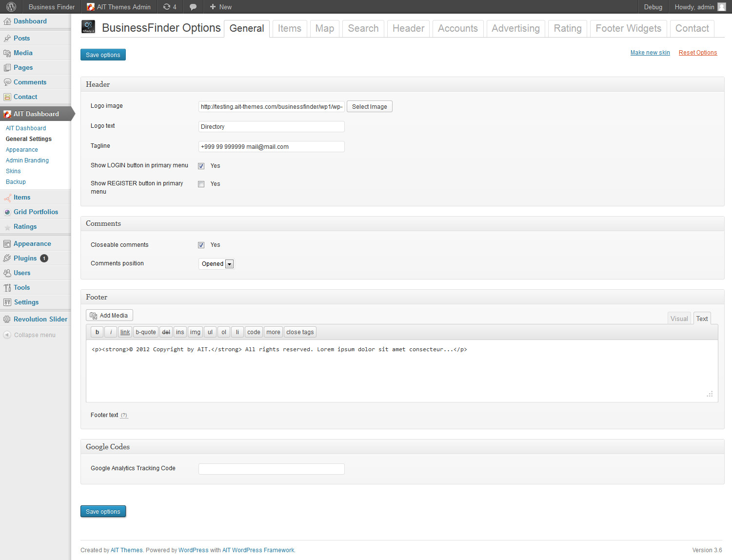Open Revolution Slider from the sidebar
The image size is (732, 560).
point(40,319)
